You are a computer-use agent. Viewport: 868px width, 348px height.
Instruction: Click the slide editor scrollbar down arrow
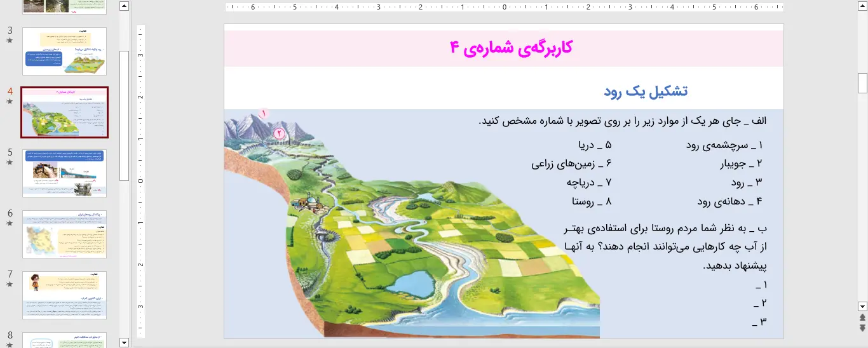pyautogui.click(x=862, y=305)
